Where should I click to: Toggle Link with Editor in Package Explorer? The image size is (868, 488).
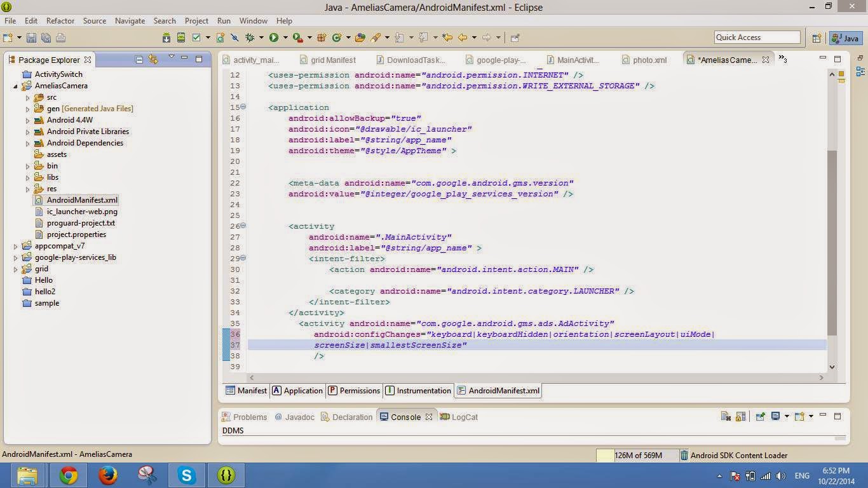[x=153, y=59]
